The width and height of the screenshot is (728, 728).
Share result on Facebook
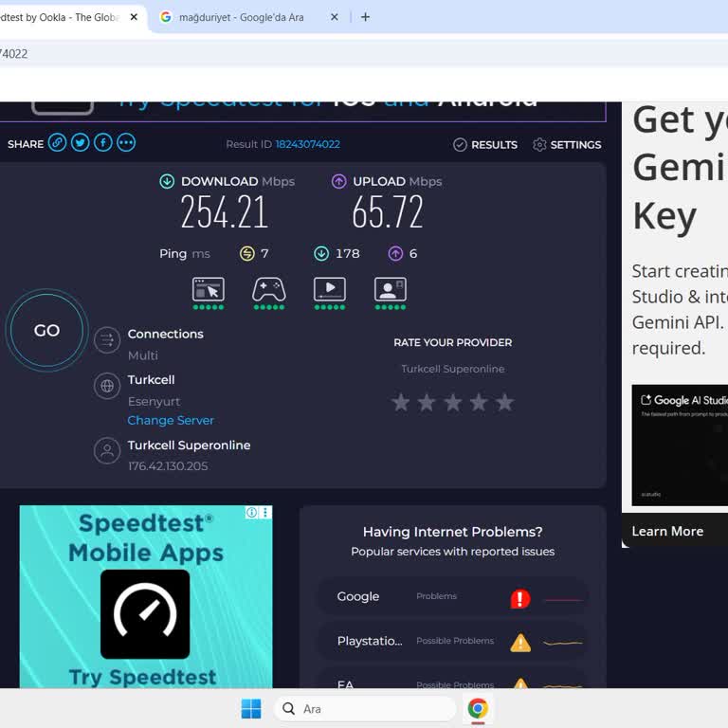(103, 143)
